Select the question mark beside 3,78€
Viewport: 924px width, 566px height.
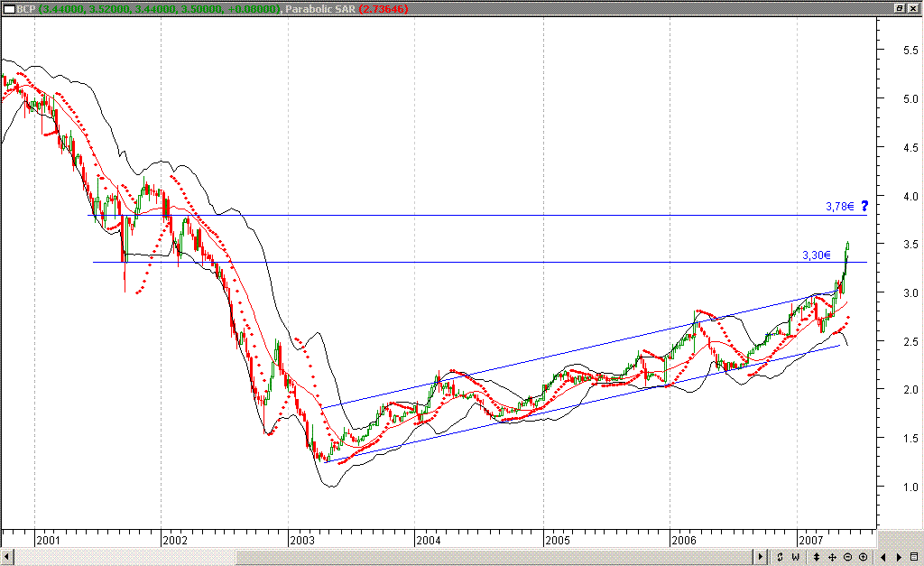click(x=864, y=207)
